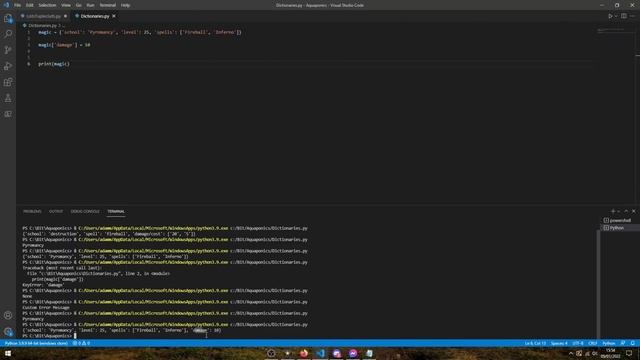
Task: Switch to the Dictionaries.py tab
Action: point(95,16)
